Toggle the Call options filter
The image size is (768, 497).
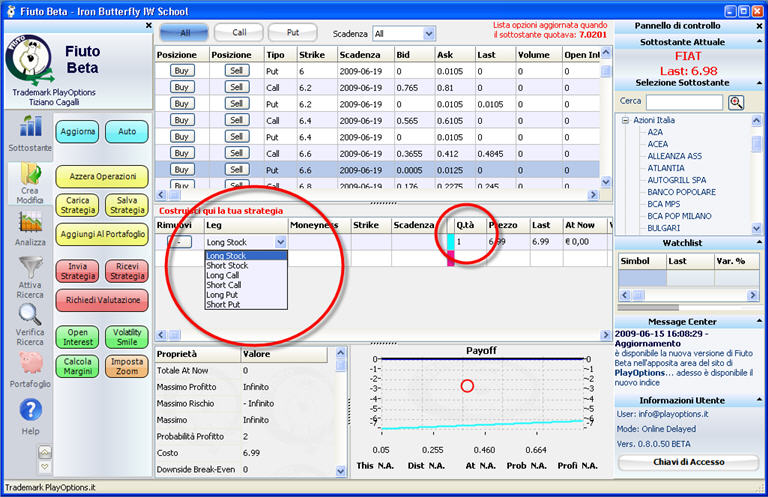(x=239, y=32)
